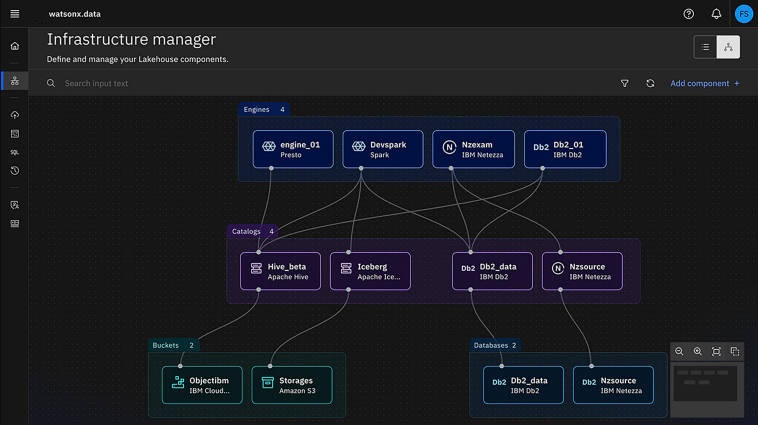This screenshot has height=425, width=758.
Task: Click the Databases group label
Action: click(495, 345)
